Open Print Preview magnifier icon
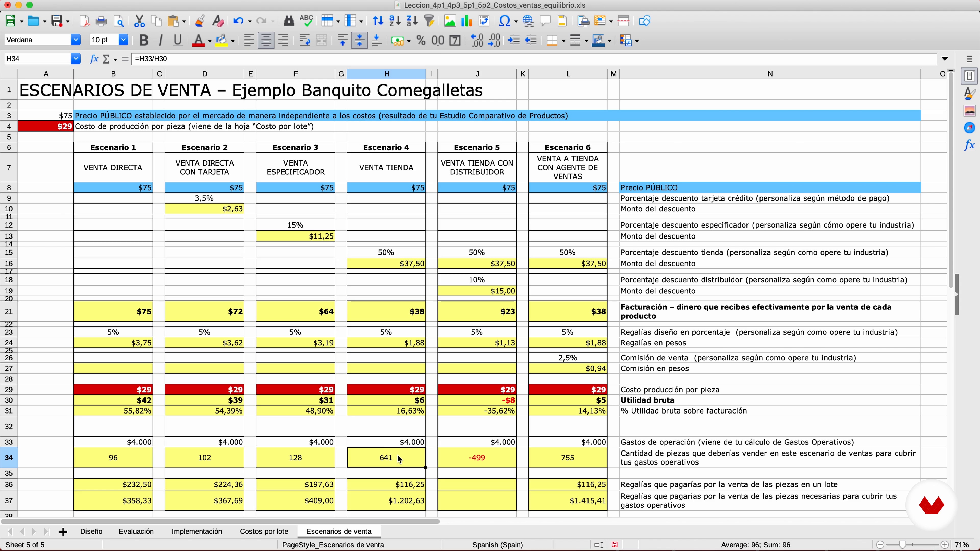This screenshot has width=980, height=551. point(119,21)
